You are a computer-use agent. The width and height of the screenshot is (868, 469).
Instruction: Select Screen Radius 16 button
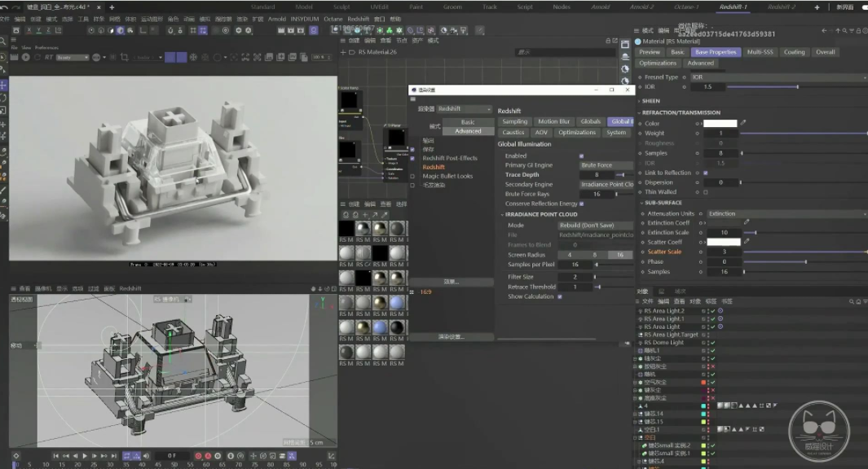(620, 255)
